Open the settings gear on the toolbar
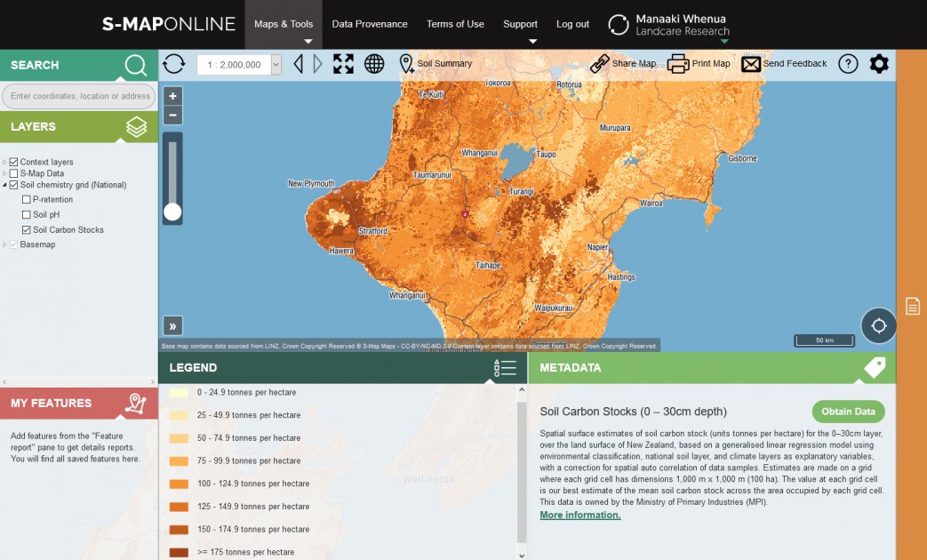The image size is (927, 560). 879,63
